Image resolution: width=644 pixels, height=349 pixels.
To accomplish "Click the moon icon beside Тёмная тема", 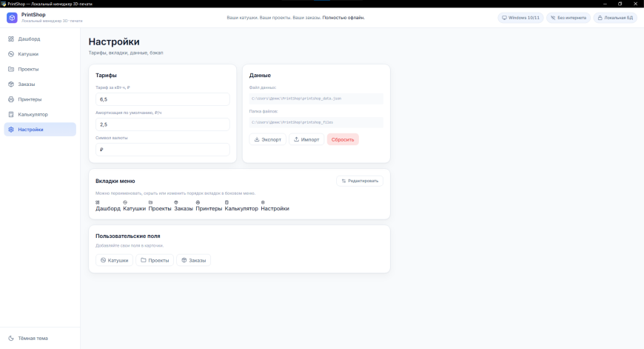I will click(x=11, y=339).
